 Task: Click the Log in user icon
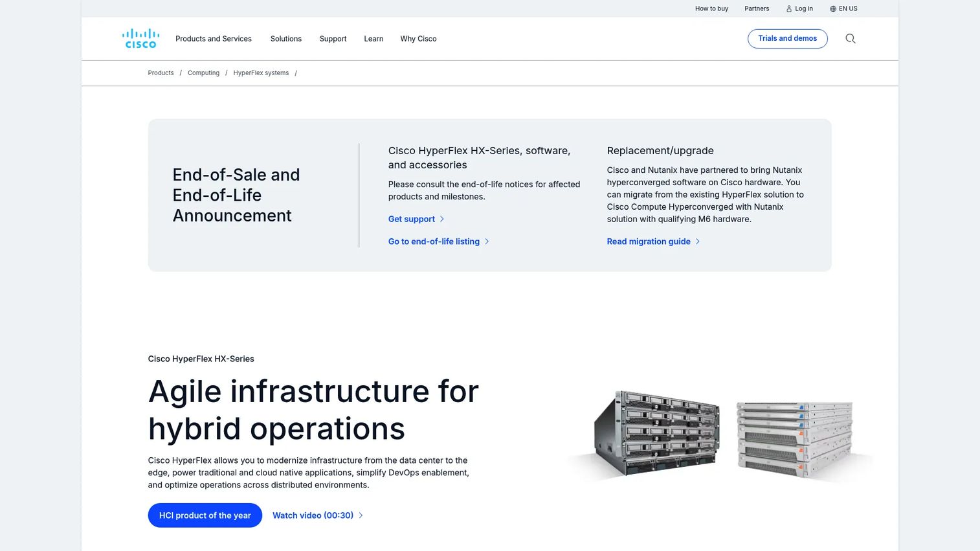point(789,9)
